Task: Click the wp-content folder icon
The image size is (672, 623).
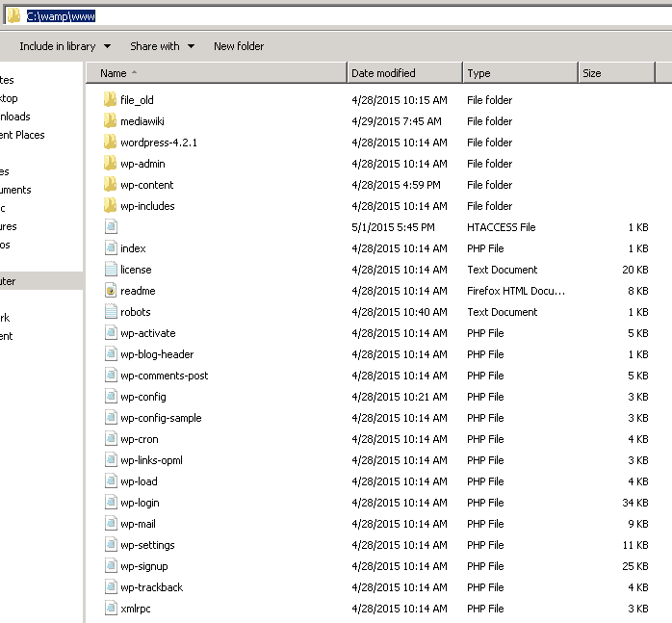Action: click(x=110, y=184)
